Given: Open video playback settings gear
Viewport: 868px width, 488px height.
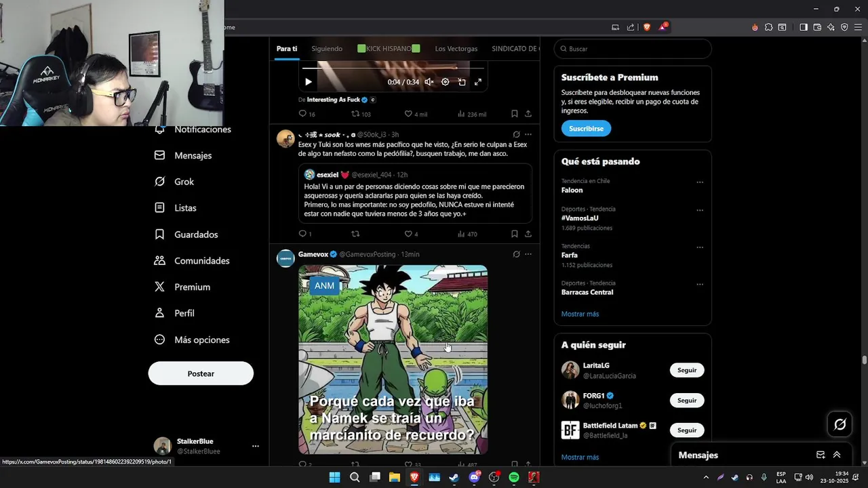Looking at the screenshot, I should tap(446, 82).
